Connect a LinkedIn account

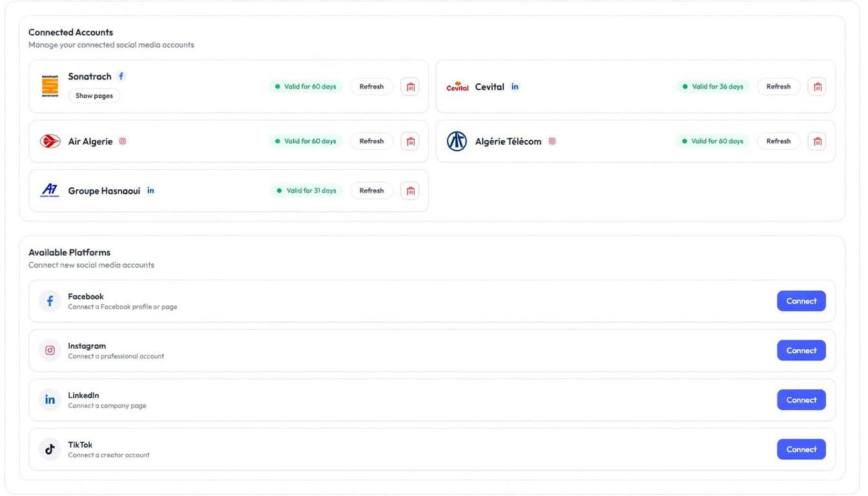[x=801, y=400]
